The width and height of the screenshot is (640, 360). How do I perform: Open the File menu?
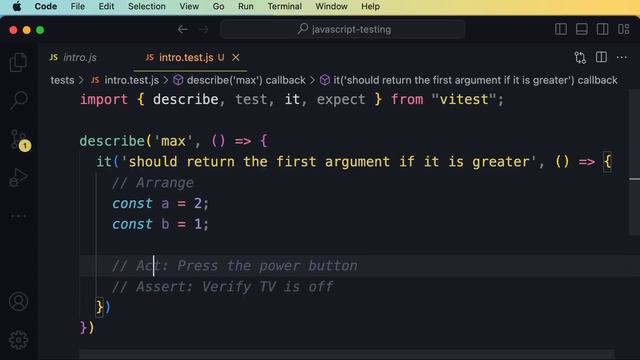tap(78, 7)
